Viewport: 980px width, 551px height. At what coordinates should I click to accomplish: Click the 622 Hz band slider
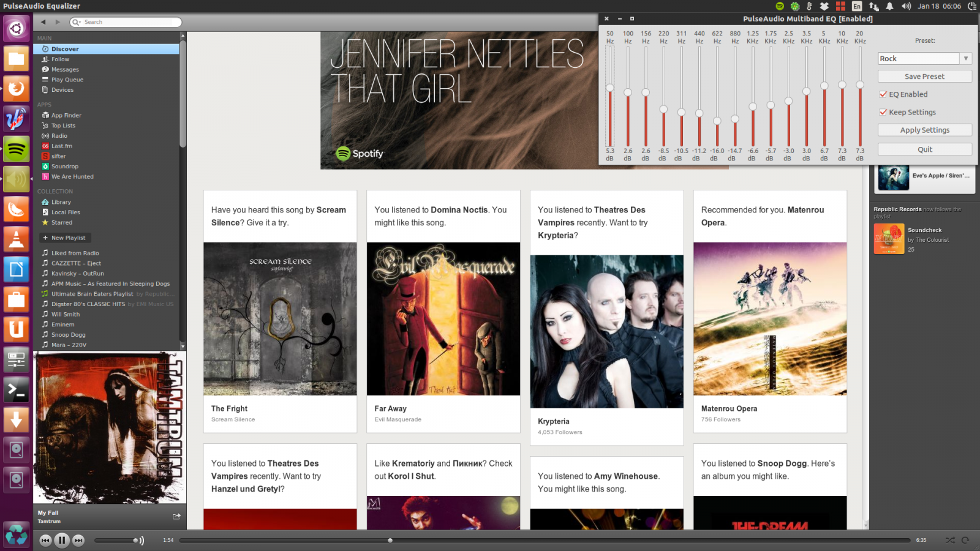[x=717, y=96]
